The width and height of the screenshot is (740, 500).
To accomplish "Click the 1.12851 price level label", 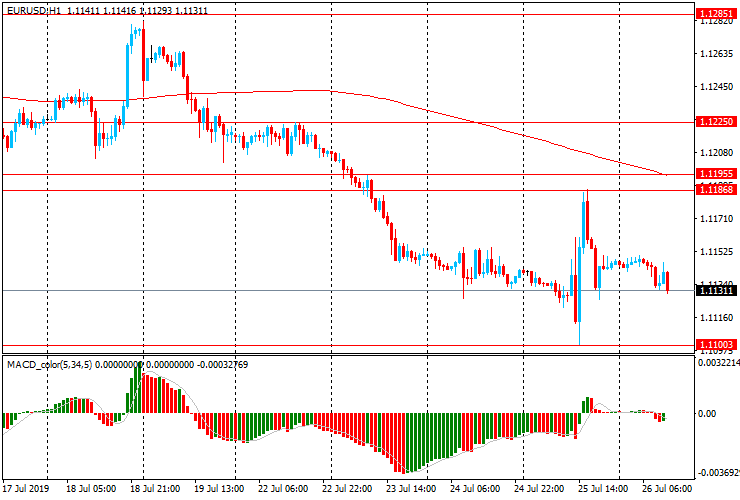I will (x=716, y=14).
